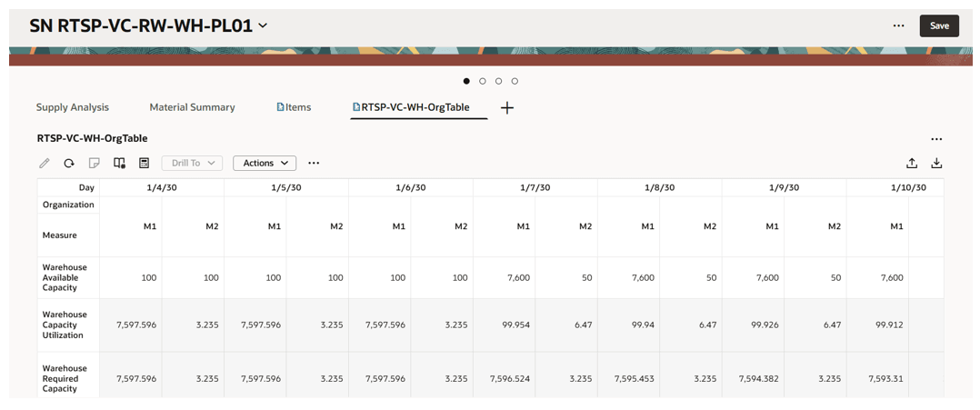Open the Actions dropdown menu
980x410 pixels.
(265, 163)
